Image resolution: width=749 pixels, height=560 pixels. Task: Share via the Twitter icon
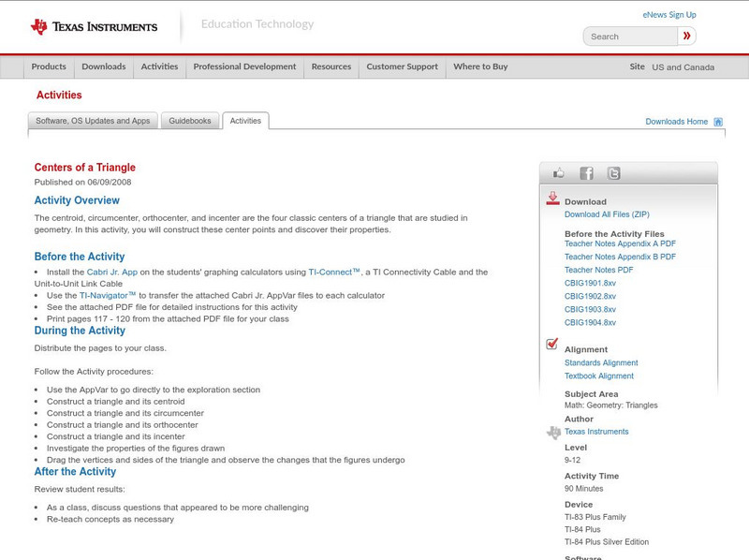pyautogui.click(x=613, y=173)
